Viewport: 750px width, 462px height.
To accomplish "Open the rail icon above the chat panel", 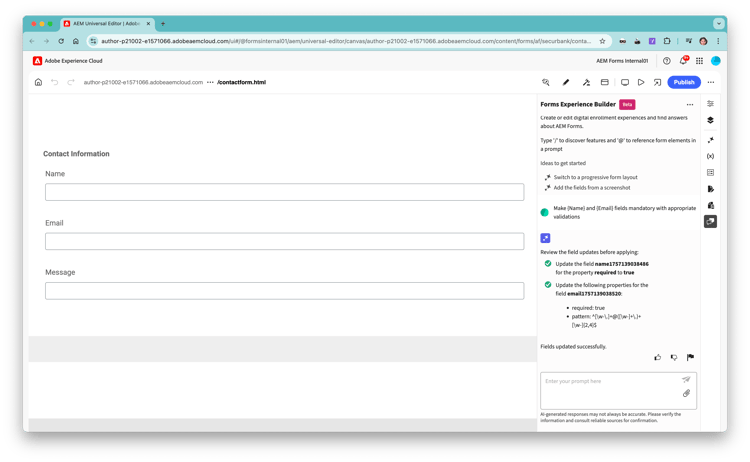I will click(710, 205).
